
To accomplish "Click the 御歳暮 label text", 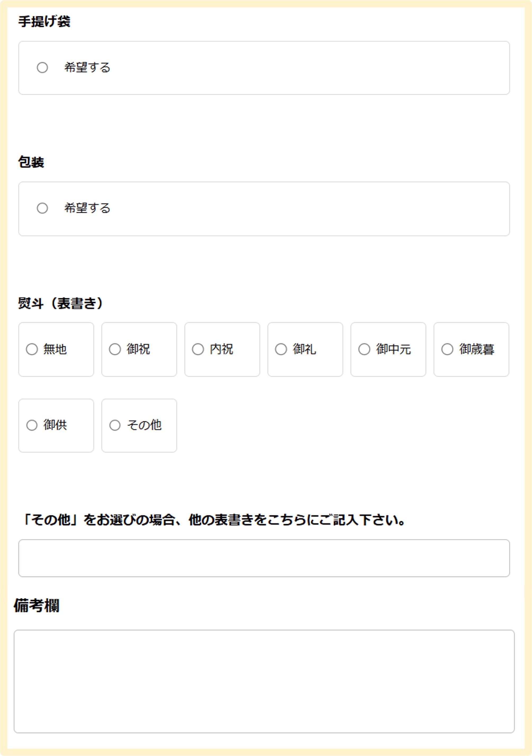I will click(477, 349).
